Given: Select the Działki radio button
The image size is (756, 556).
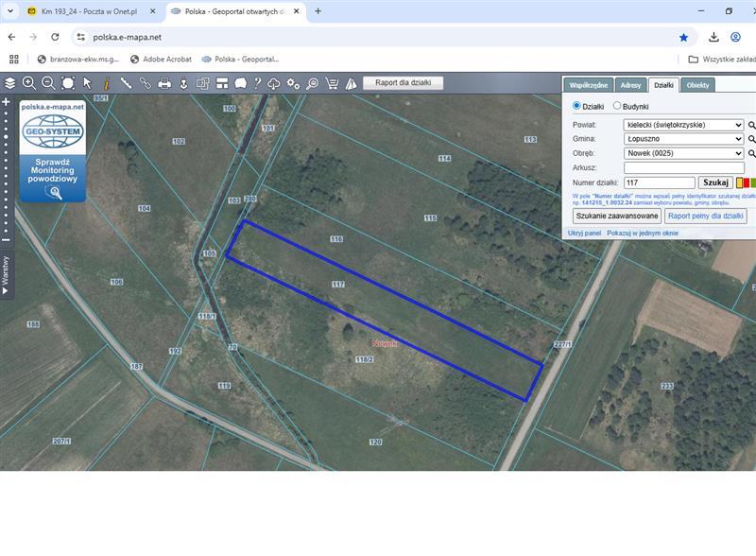Looking at the screenshot, I should point(577,106).
